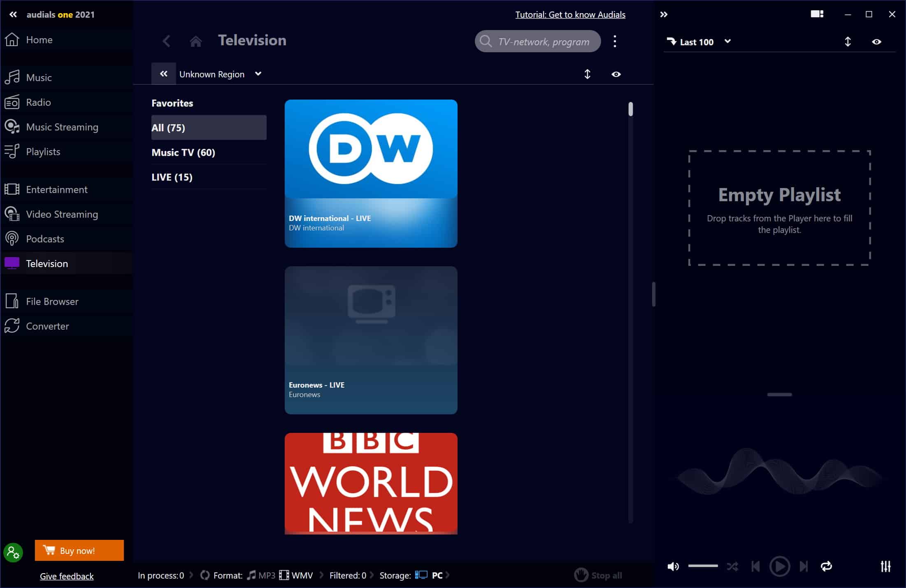Toggle sort direction arrow in favorites
The image size is (906, 588).
click(587, 73)
